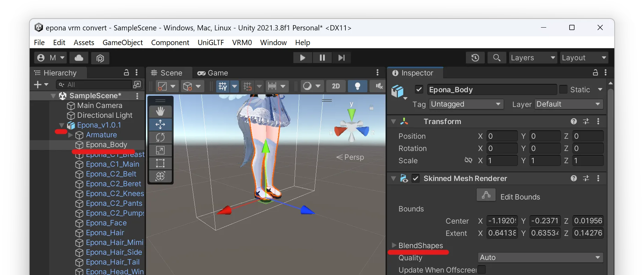Open the account M button
The height and width of the screenshot is (275, 644).
(51, 58)
